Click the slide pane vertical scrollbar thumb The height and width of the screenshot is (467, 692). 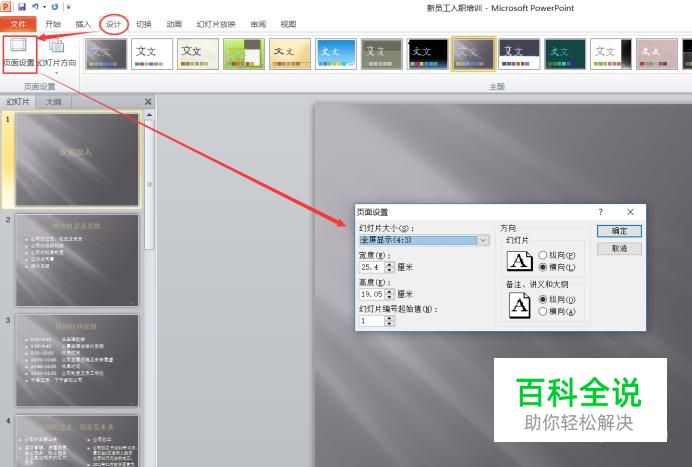click(x=149, y=184)
